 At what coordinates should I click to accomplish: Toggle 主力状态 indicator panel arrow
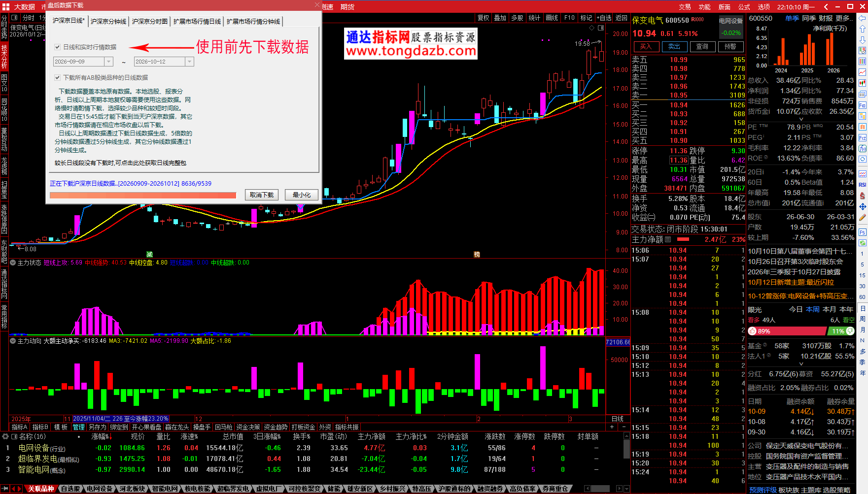point(13,263)
